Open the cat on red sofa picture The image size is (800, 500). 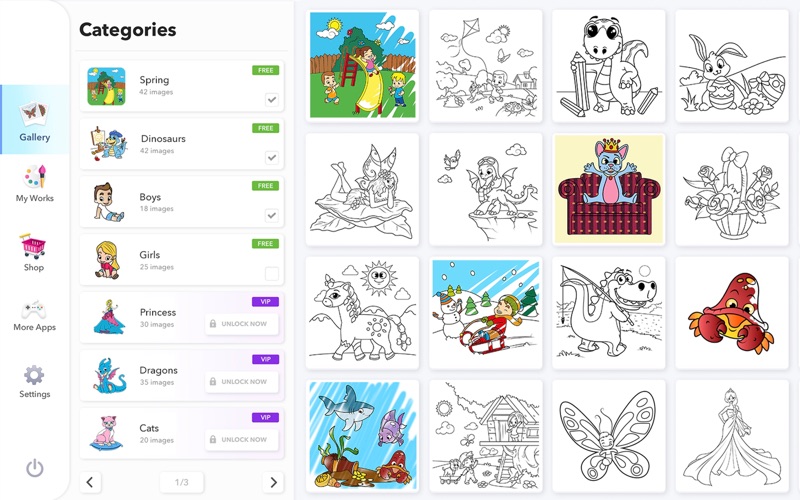click(609, 189)
